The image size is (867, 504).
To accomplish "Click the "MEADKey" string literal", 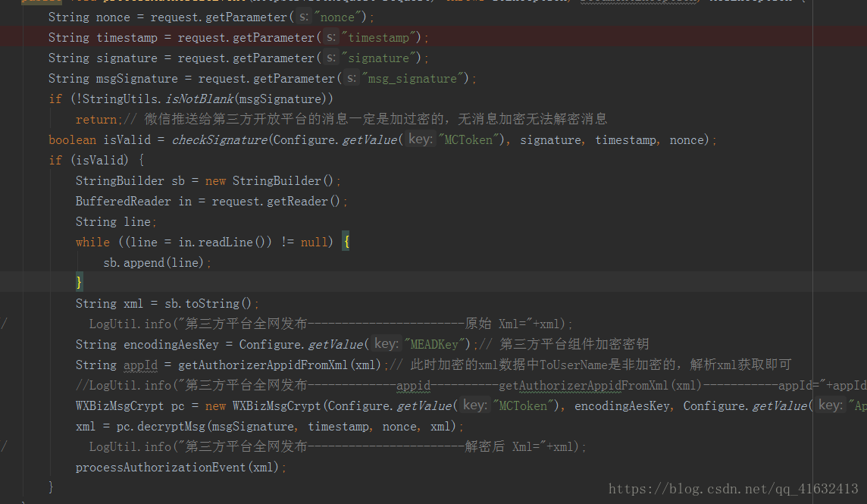I will [434, 345].
